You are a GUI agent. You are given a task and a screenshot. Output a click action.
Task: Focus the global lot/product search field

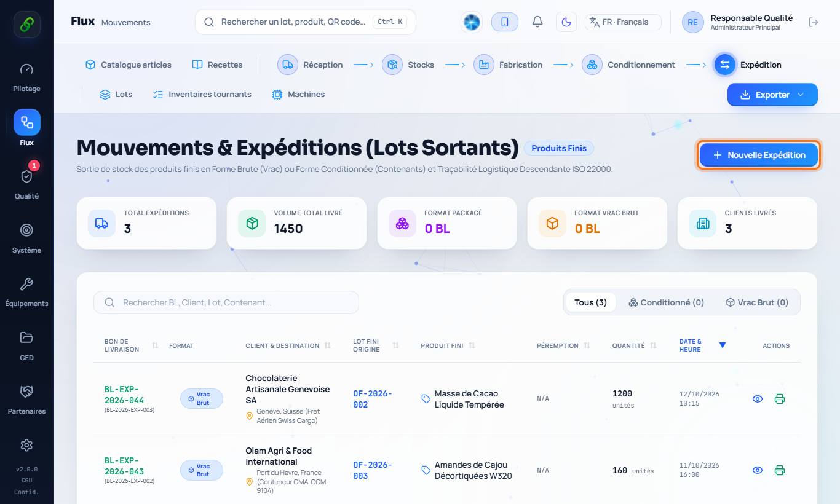click(306, 22)
